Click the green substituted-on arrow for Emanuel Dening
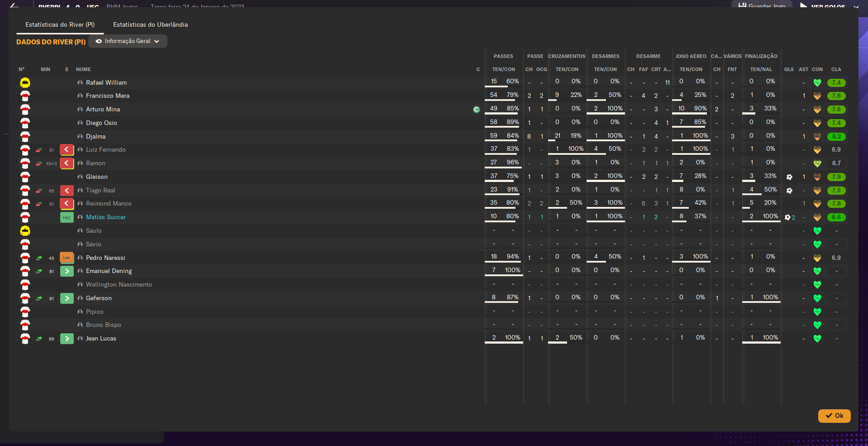Viewport: 868px width, 446px height. (67, 271)
